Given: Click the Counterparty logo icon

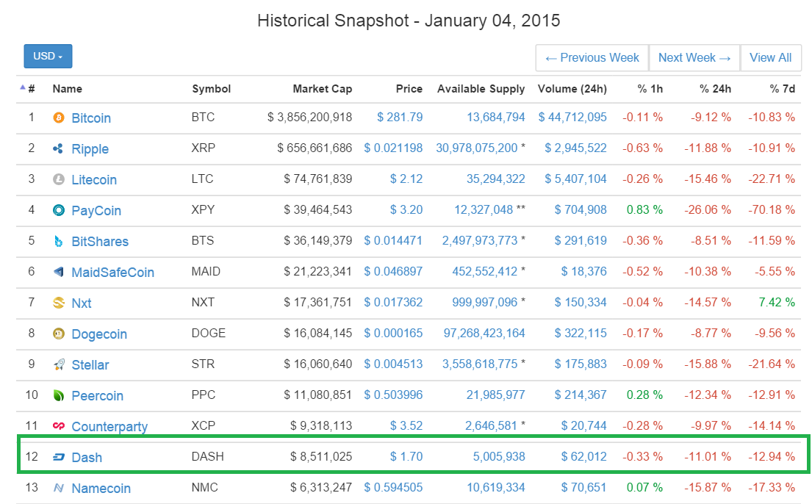Looking at the screenshot, I should point(59,426).
